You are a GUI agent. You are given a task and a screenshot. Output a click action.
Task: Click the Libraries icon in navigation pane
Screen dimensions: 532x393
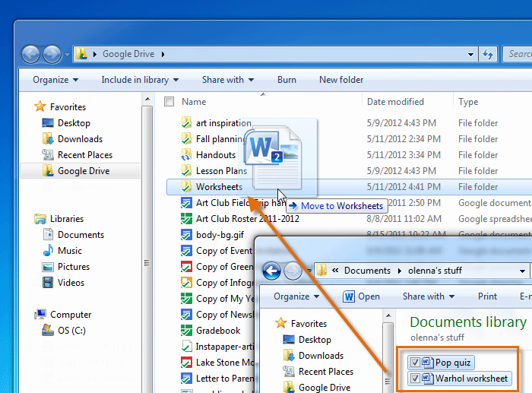tap(40, 219)
